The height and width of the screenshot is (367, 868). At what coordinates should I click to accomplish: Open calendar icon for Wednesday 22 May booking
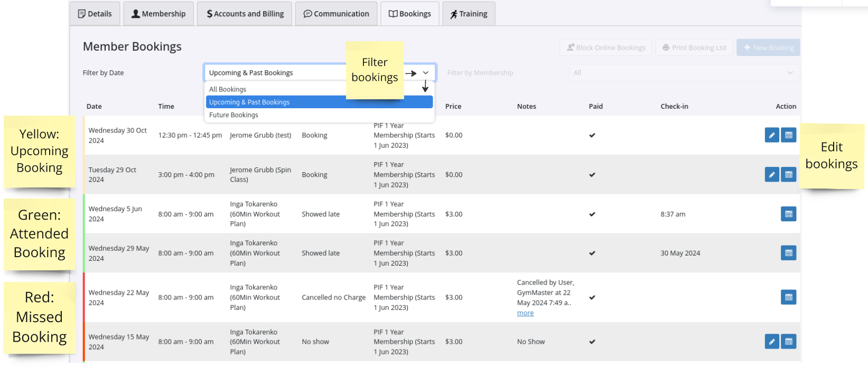coord(788,297)
